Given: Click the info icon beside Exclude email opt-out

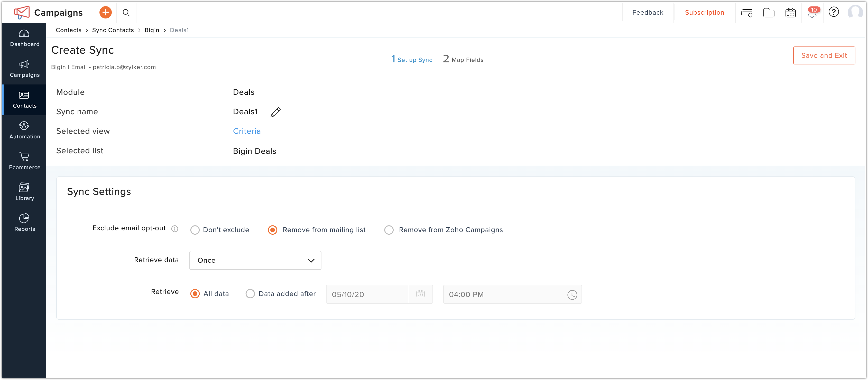Looking at the screenshot, I should point(174,229).
